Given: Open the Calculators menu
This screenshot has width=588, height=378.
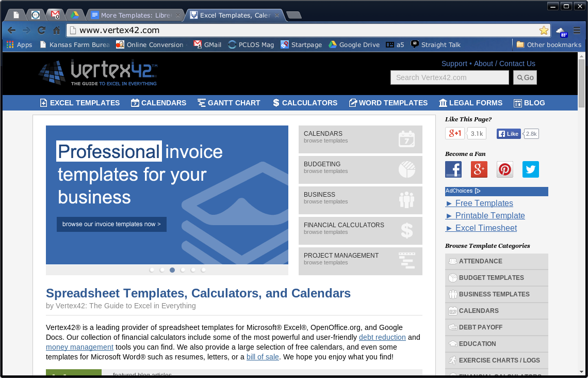Looking at the screenshot, I should 305,103.
